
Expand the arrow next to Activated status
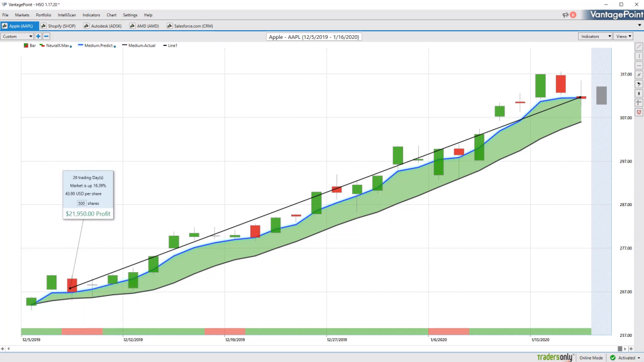pos(639,358)
